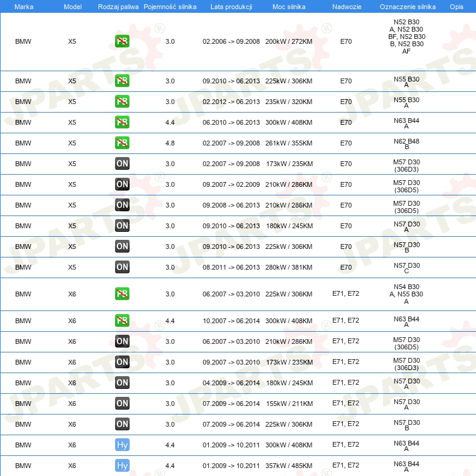Select the N62 B48 B engine code cell

[x=406, y=143]
